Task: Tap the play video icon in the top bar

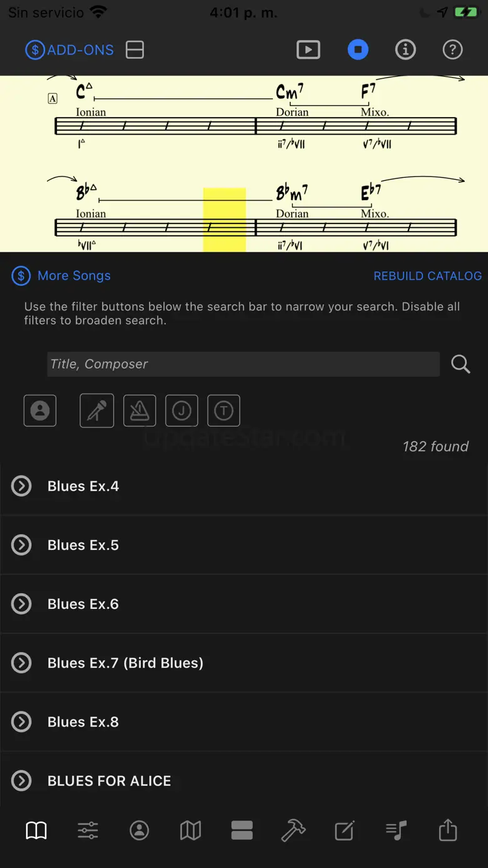Action: (x=308, y=50)
